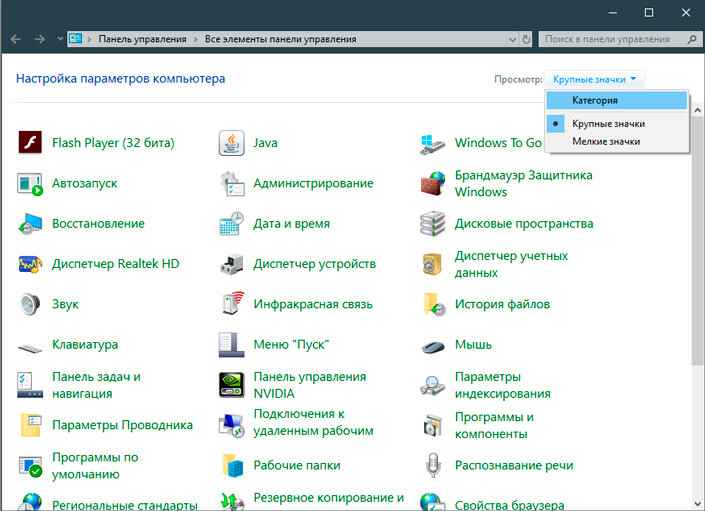705x511 pixels.
Task: Open the credential manager safe icon
Action: click(x=433, y=264)
